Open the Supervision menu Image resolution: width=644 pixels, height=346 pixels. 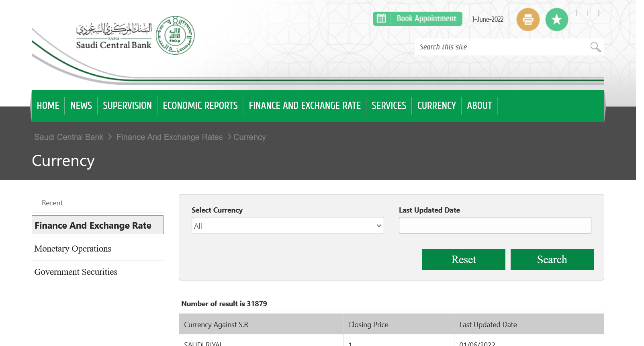pos(127,106)
